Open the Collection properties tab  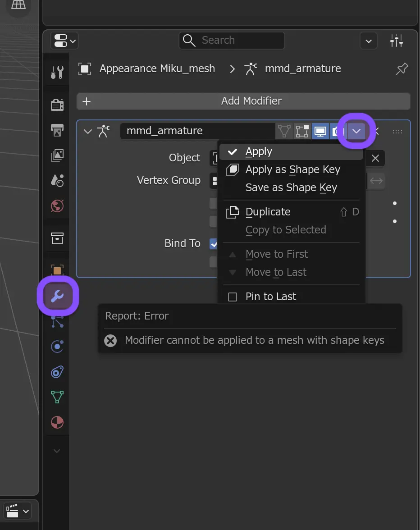(57, 238)
